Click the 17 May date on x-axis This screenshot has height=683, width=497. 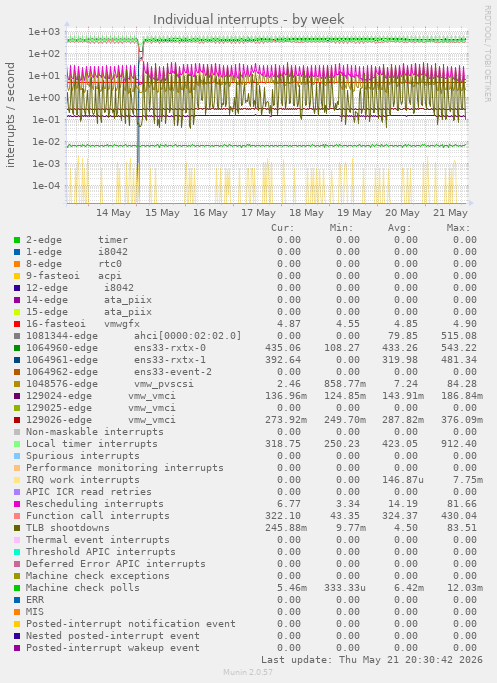tap(258, 213)
